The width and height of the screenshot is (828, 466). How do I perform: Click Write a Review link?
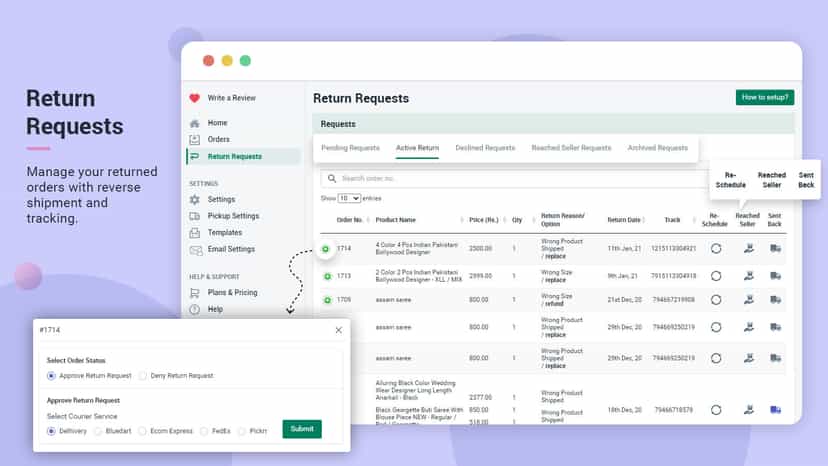231,98
